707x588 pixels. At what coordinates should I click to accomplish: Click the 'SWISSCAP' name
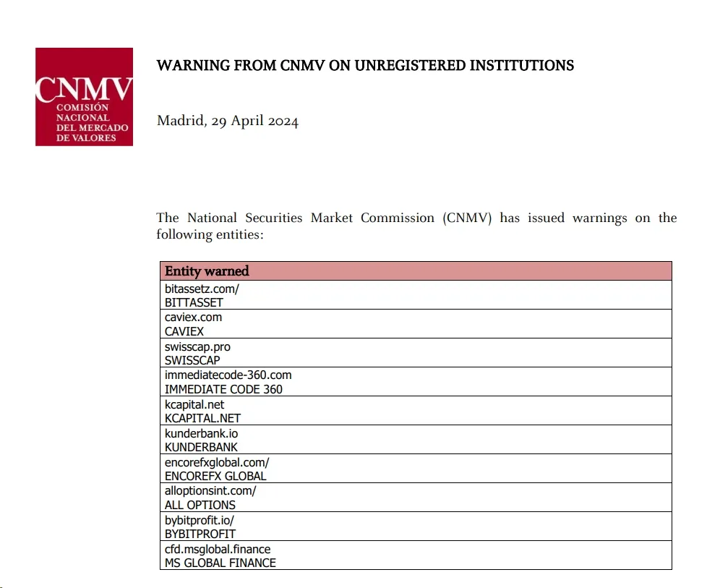(192, 360)
